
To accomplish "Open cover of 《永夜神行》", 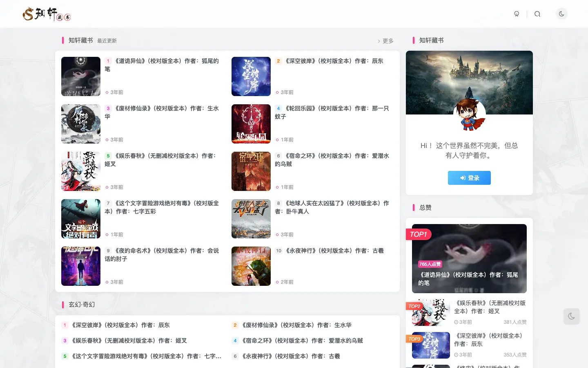I will [251, 266].
